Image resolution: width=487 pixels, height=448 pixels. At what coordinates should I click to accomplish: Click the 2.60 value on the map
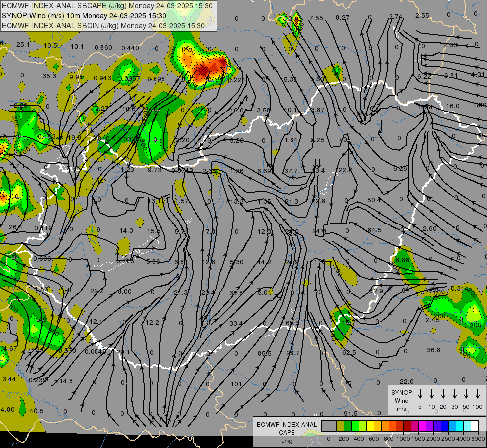point(430,229)
